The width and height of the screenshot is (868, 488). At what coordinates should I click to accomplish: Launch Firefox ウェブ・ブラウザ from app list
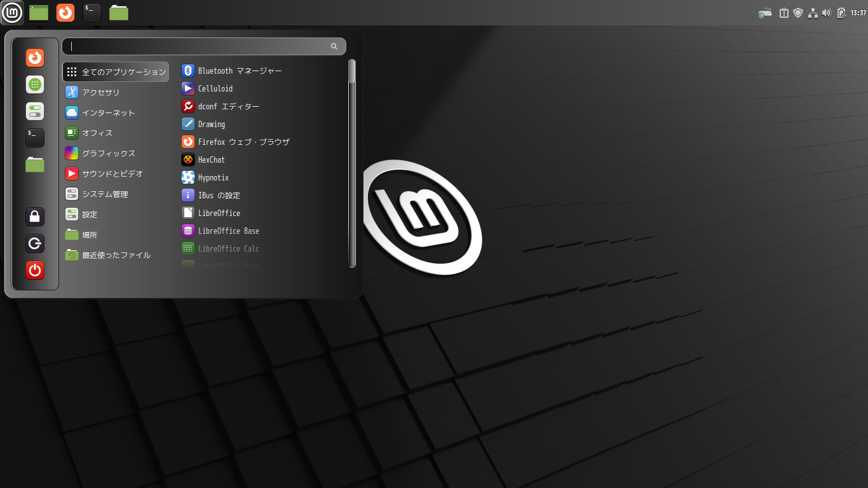263,142
